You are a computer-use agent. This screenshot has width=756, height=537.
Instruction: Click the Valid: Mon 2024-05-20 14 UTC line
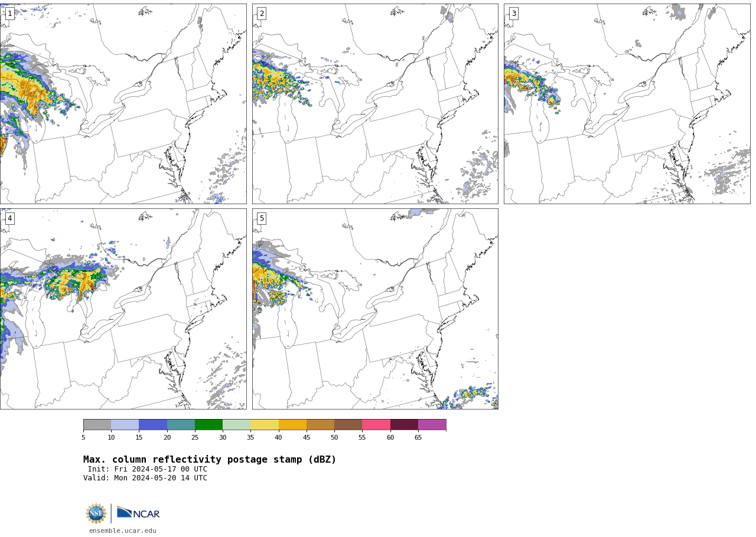point(145,479)
